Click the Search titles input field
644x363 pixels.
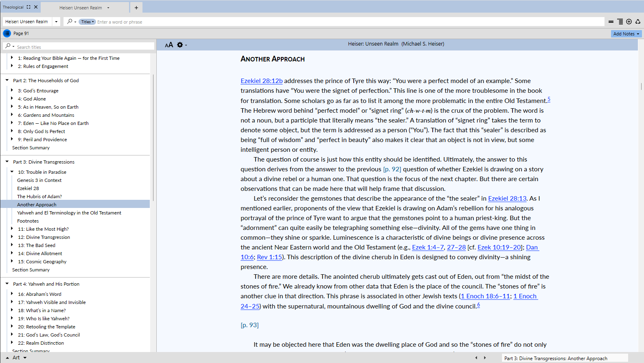click(83, 47)
